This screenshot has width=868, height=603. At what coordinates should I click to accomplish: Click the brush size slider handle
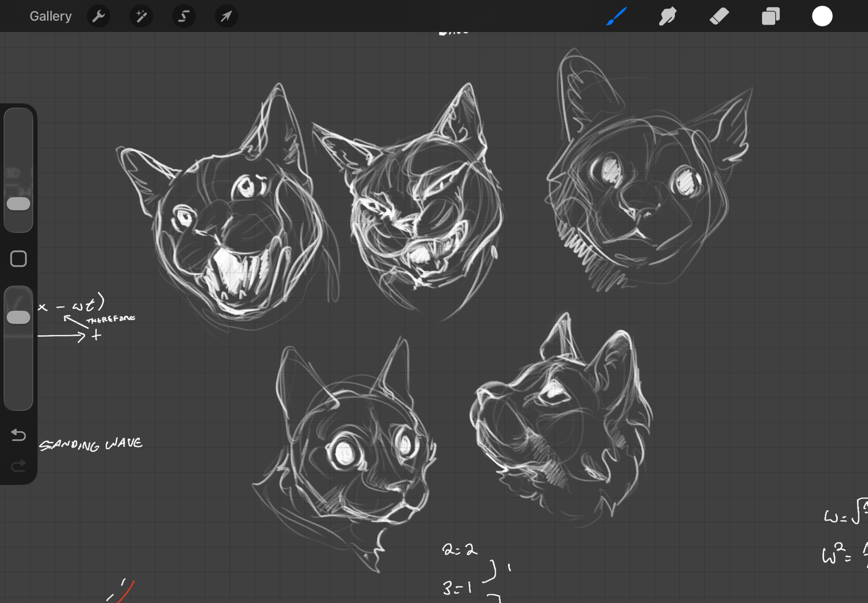click(x=18, y=204)
